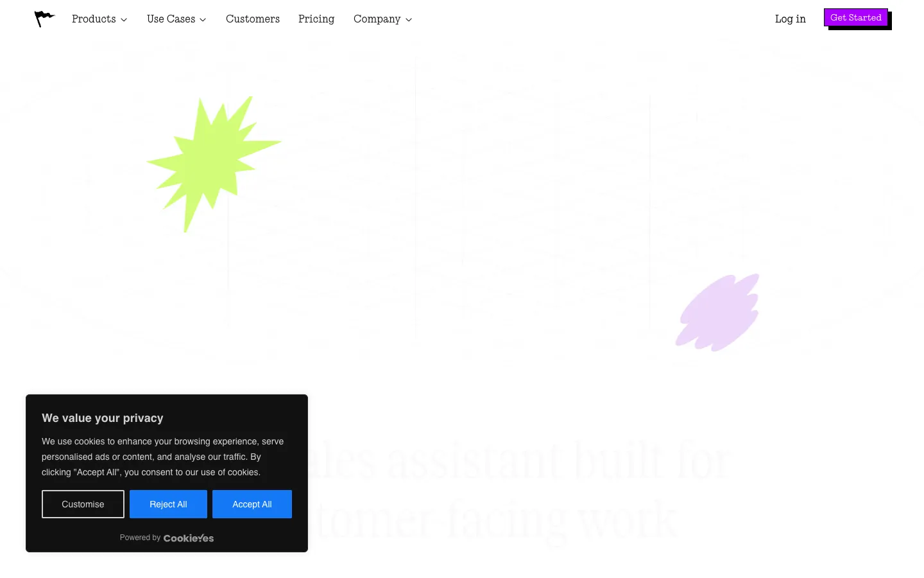Open the Products menu label
The height and width of the screenshot is (578, 924).
point(94,19)
